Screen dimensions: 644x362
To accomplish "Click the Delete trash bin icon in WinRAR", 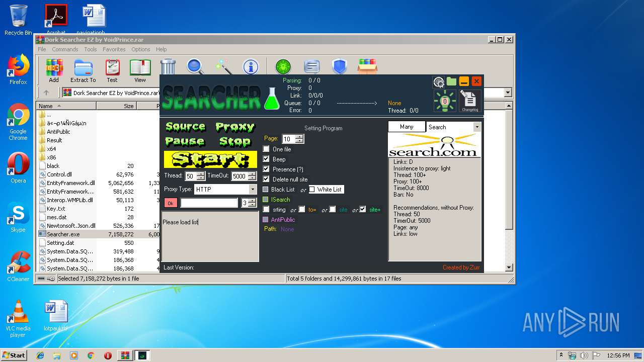I will pos(168,66).
